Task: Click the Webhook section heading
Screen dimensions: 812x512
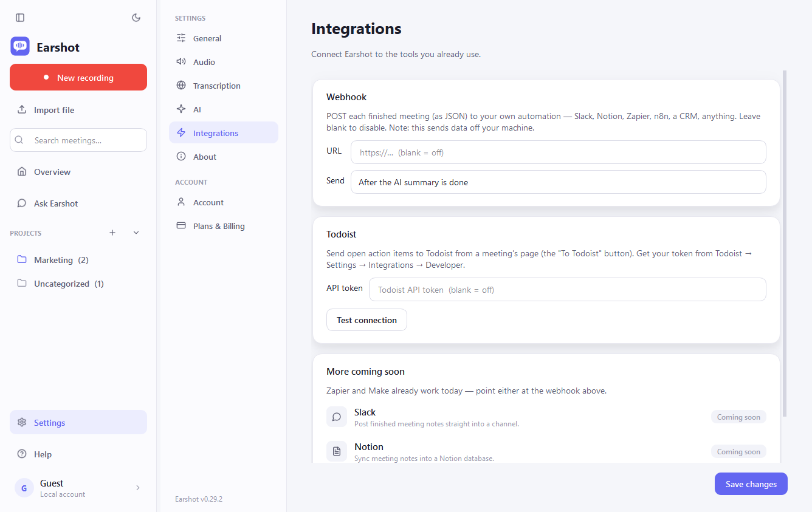Action: 346,97
